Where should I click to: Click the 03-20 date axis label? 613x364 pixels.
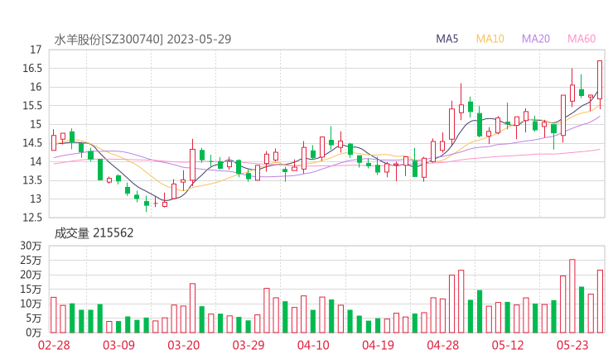tap(184, 345)
